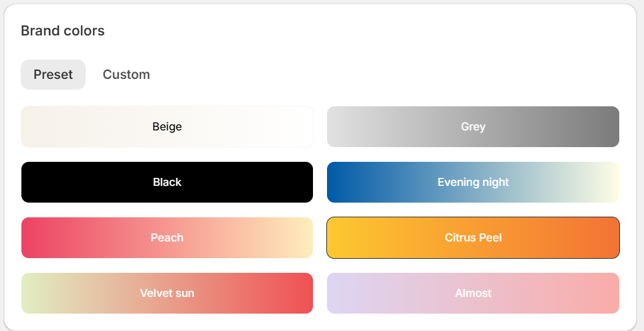
Task: Select the Preset tab
Action: 53,74
